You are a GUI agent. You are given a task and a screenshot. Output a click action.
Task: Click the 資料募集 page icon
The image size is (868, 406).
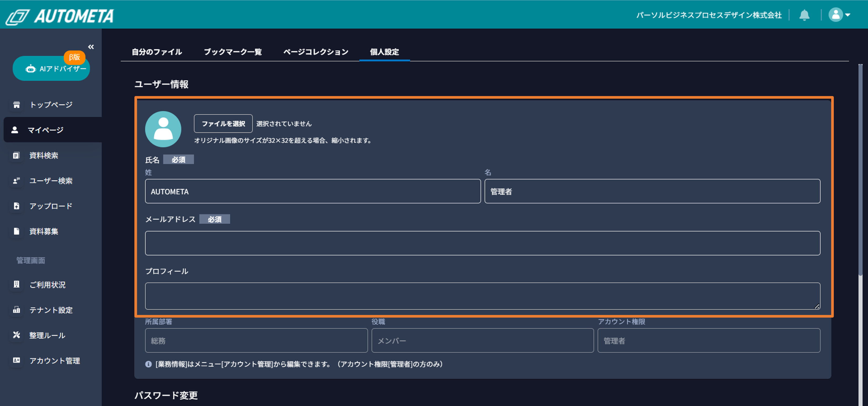pyautogui.click(x=16, y=231)
